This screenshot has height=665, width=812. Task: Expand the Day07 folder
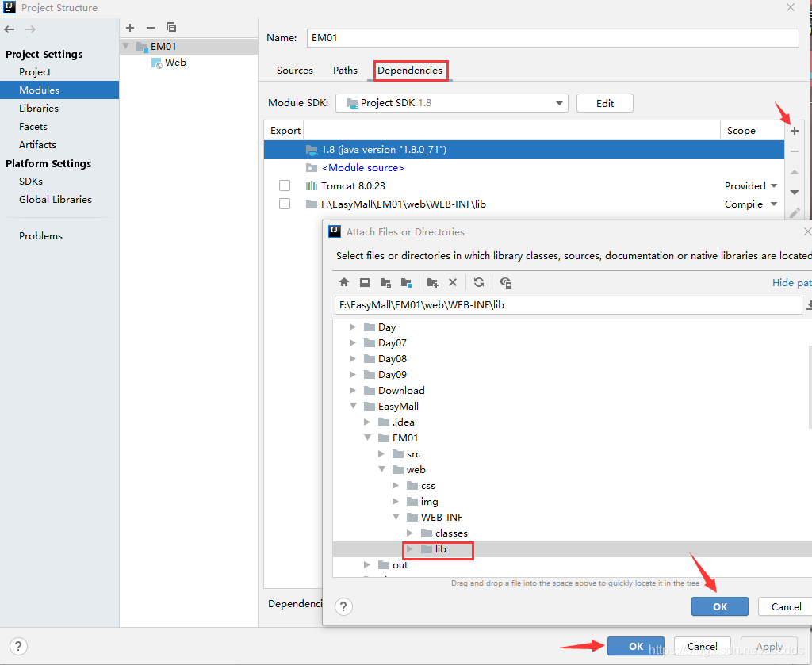(353, 342)
